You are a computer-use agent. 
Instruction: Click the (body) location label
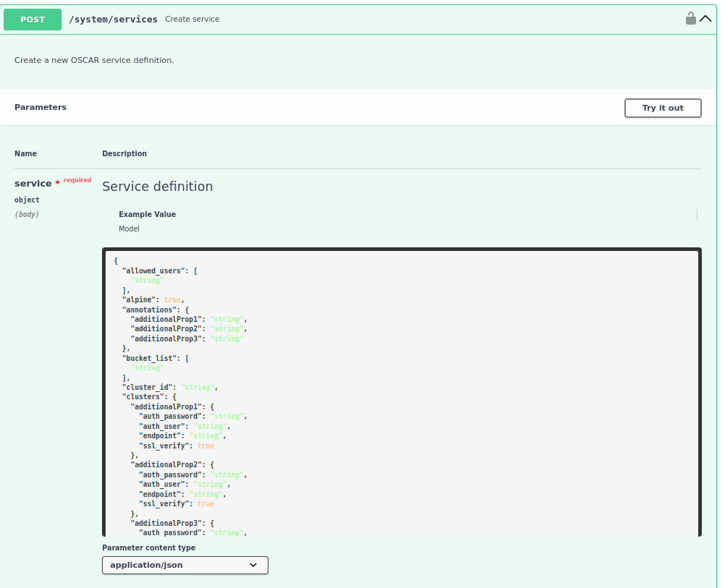coord(27,214)
